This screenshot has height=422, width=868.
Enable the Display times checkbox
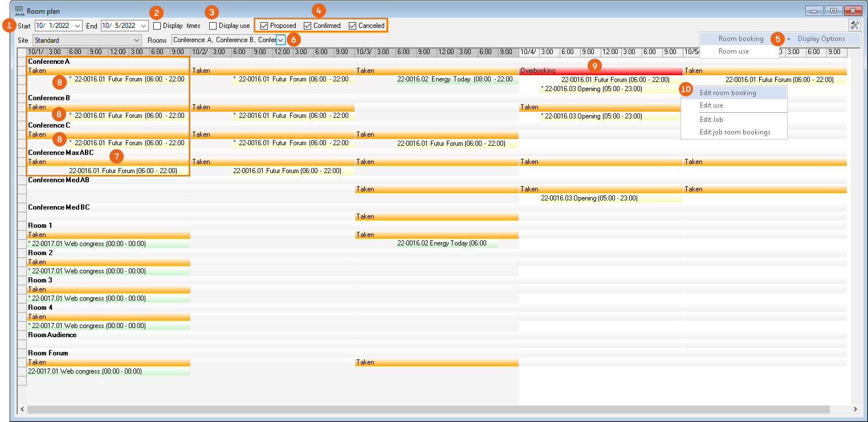157,26
